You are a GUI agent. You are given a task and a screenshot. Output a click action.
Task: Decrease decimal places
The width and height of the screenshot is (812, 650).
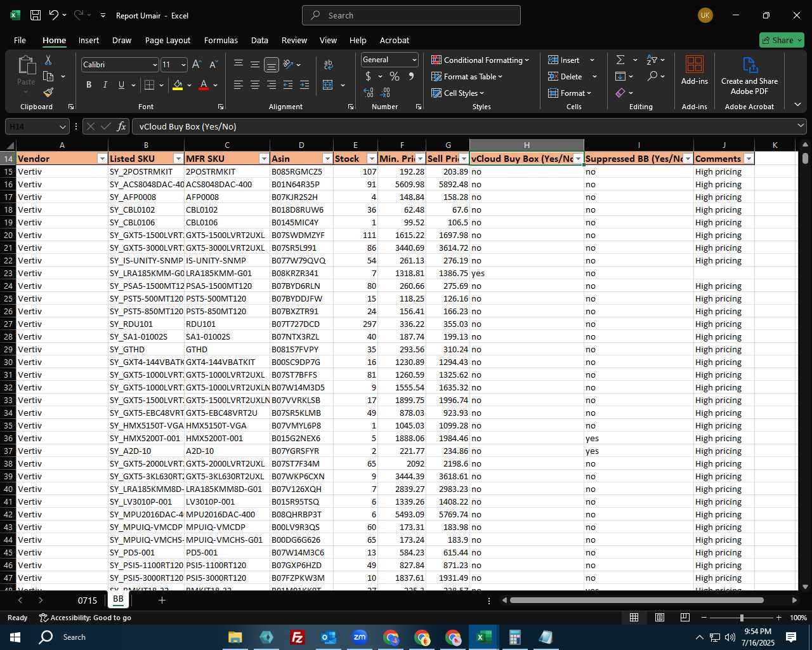[x=386, y=93]
